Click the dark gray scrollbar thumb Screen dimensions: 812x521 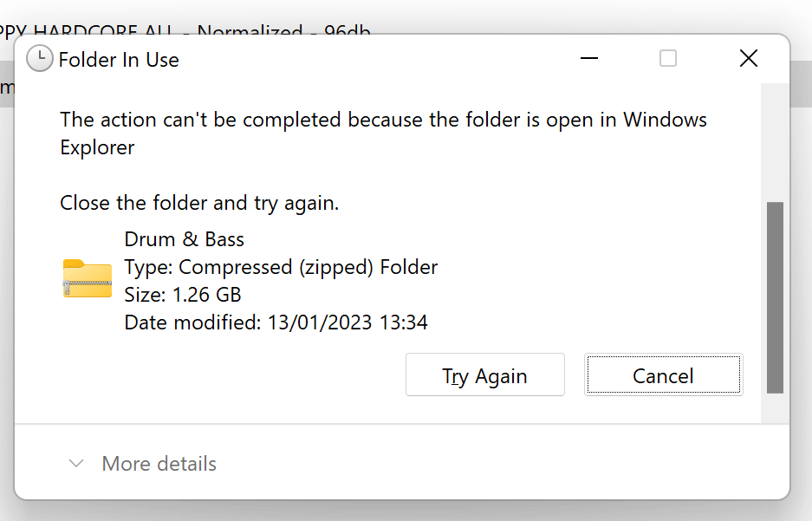click(x=775, y=298)
